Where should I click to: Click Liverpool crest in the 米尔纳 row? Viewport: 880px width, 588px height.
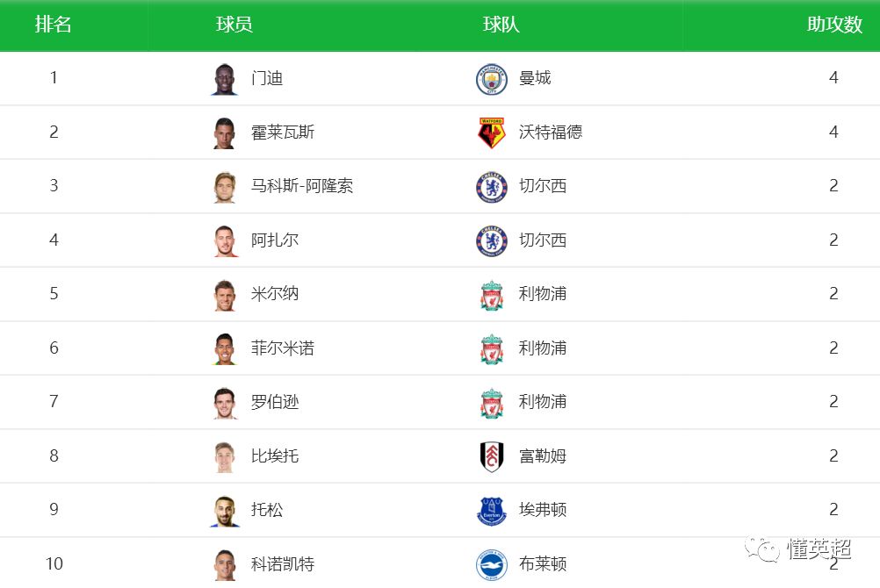coord(492,295)
